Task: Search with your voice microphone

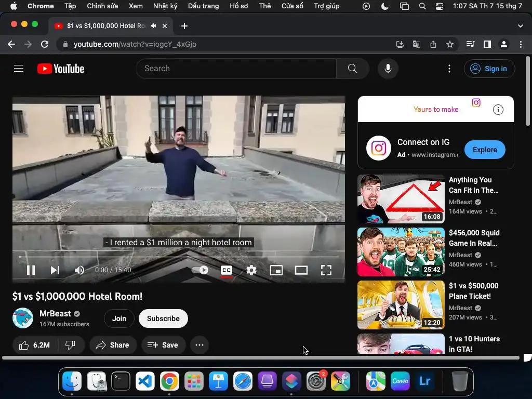Action: tap(388, 69)
